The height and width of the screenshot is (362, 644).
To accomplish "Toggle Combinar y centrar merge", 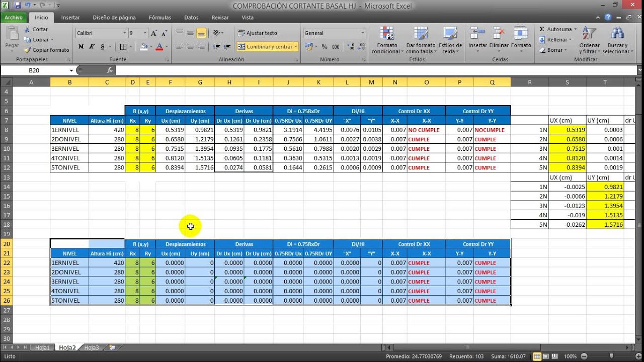I will pos(265,47).
